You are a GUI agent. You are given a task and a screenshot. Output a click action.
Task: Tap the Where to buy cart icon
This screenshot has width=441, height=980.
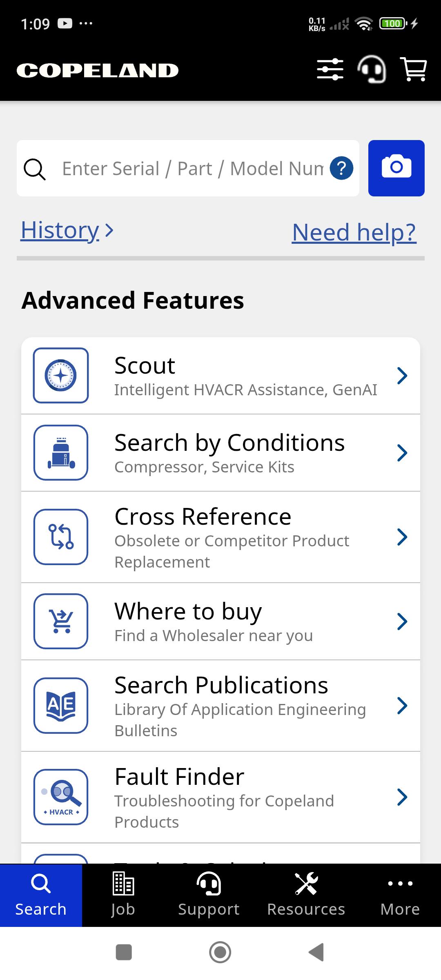61,621
